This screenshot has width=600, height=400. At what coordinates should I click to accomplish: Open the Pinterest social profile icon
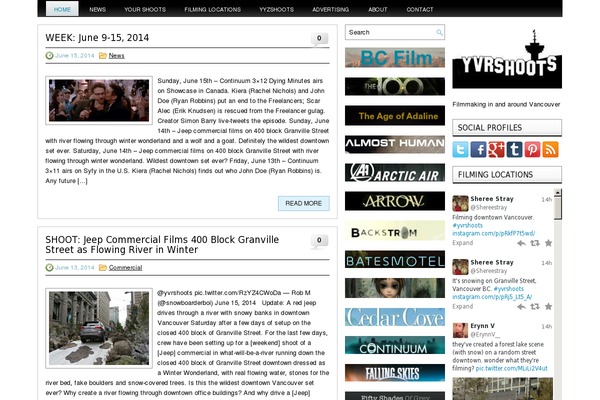coord(532,150)
